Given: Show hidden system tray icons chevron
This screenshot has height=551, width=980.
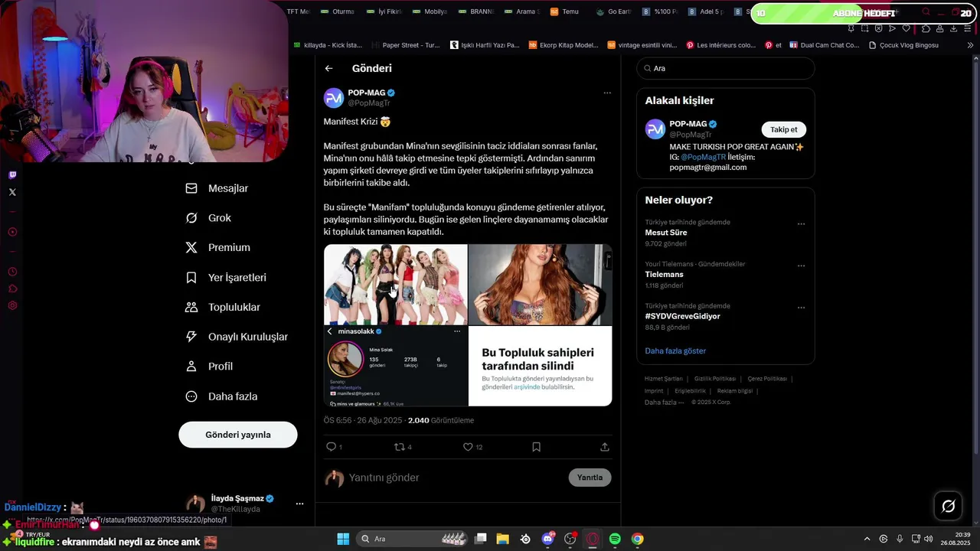Looking at the screenshot, I should point(867,539).
